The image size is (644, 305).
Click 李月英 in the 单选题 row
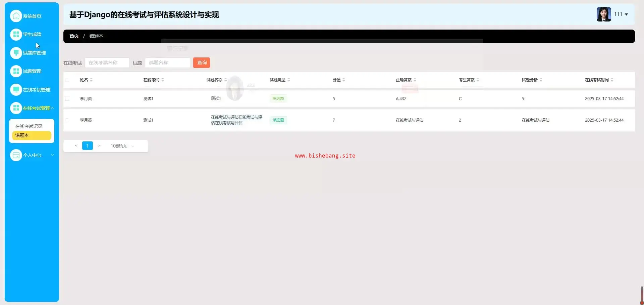(86, 99)
